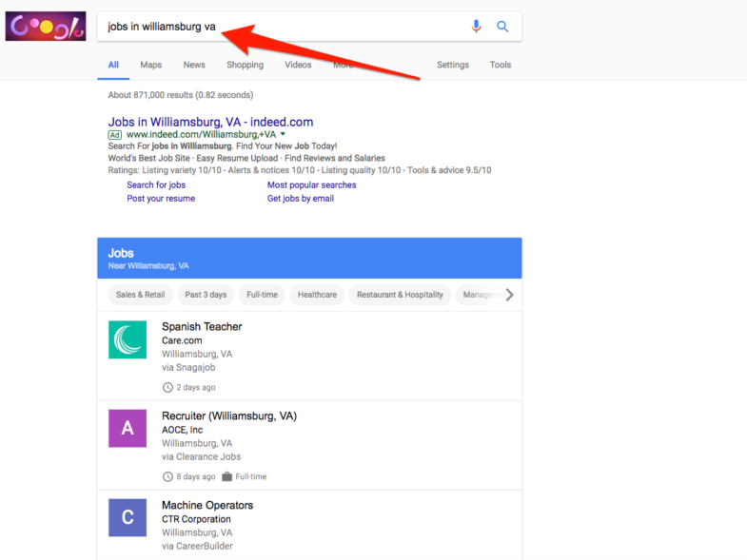Filter jobs by Sales & Retail chip
The image size is (747, 560).
tap(141, 295)
